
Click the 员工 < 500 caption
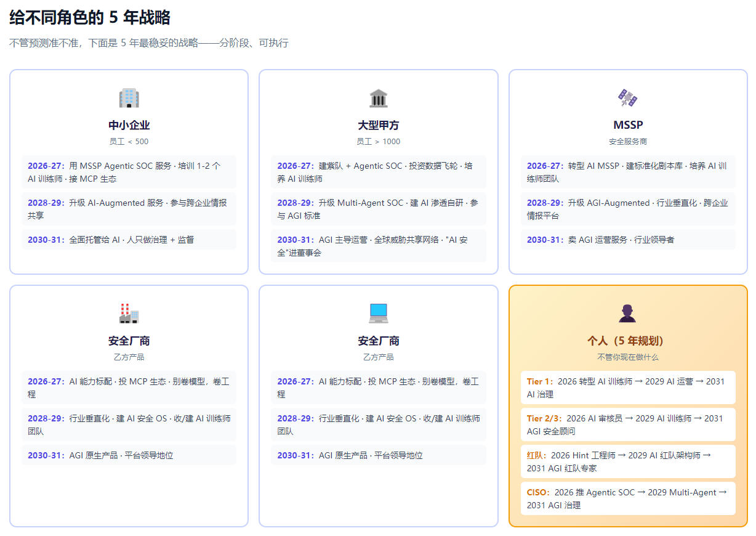(x=129, y=141)
